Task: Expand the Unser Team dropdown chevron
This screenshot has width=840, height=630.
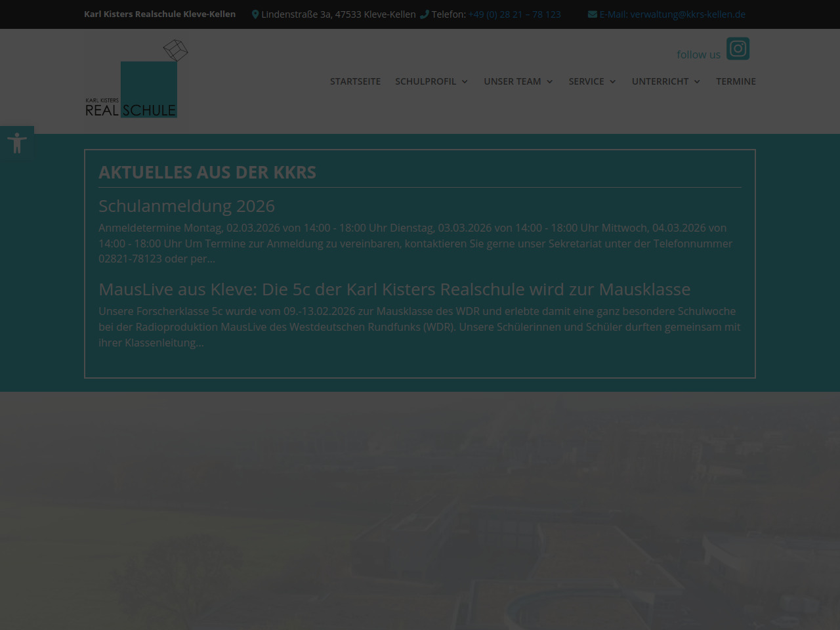Action: tap(550, 82)
